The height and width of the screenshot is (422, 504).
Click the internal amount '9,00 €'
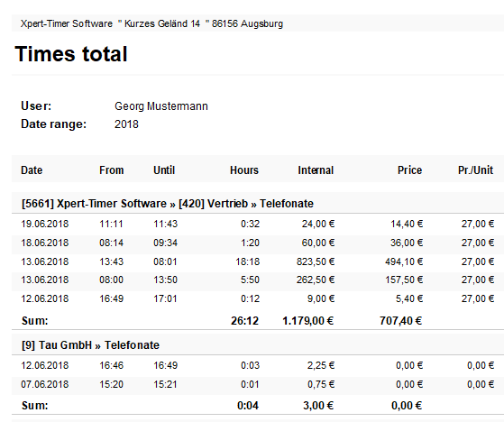[321, 298]
